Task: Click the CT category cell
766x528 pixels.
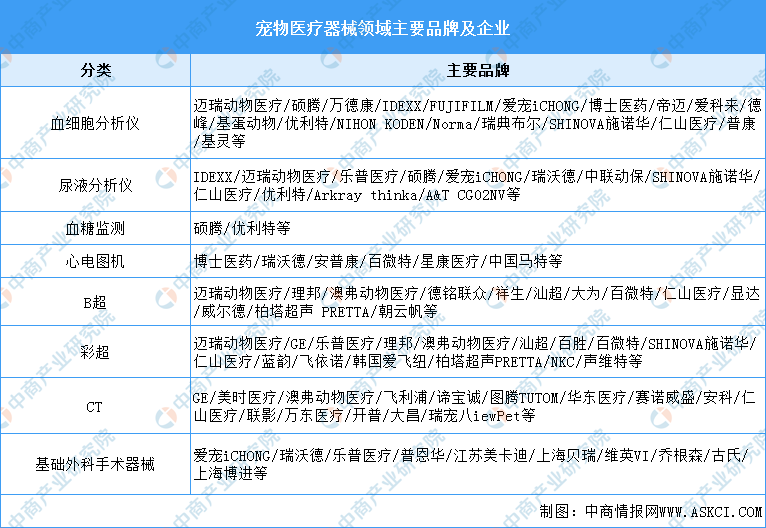Action: click(96, 406)
